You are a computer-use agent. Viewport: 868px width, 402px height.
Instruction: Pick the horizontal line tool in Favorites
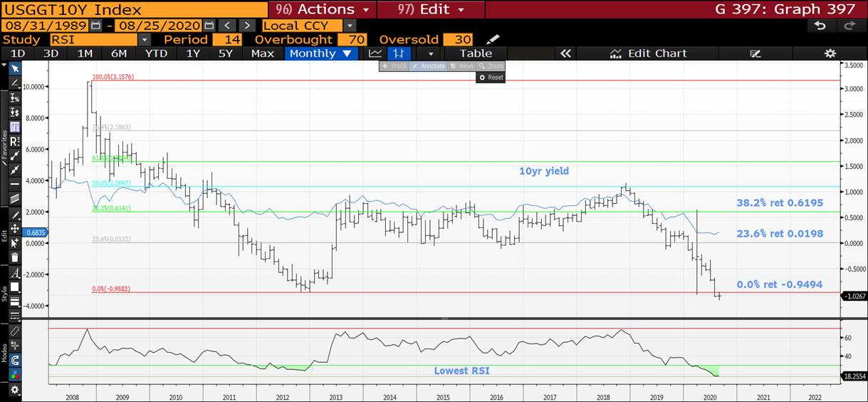(14, 184)
